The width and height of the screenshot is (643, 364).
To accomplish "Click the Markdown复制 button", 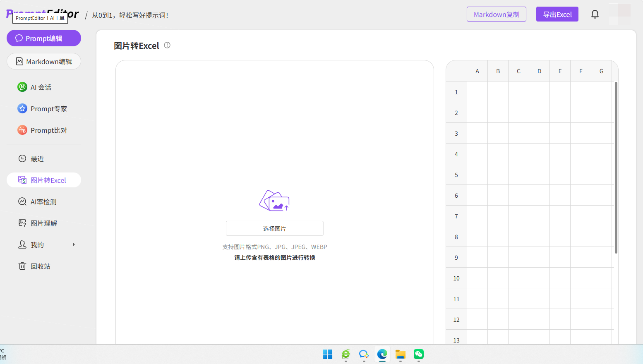I will [x=496, y=14].
